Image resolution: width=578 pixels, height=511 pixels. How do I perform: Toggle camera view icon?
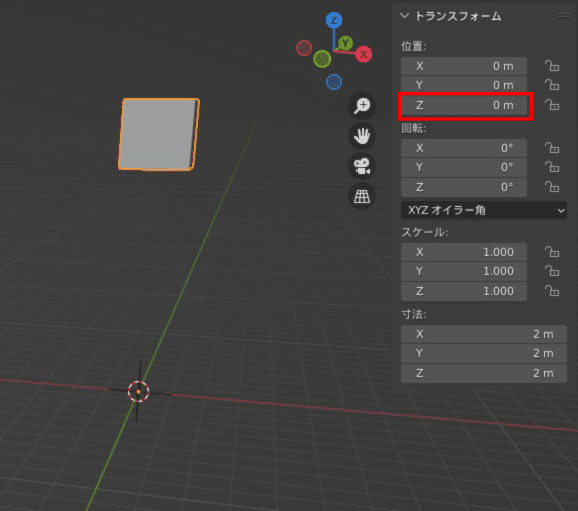point(362,166)
